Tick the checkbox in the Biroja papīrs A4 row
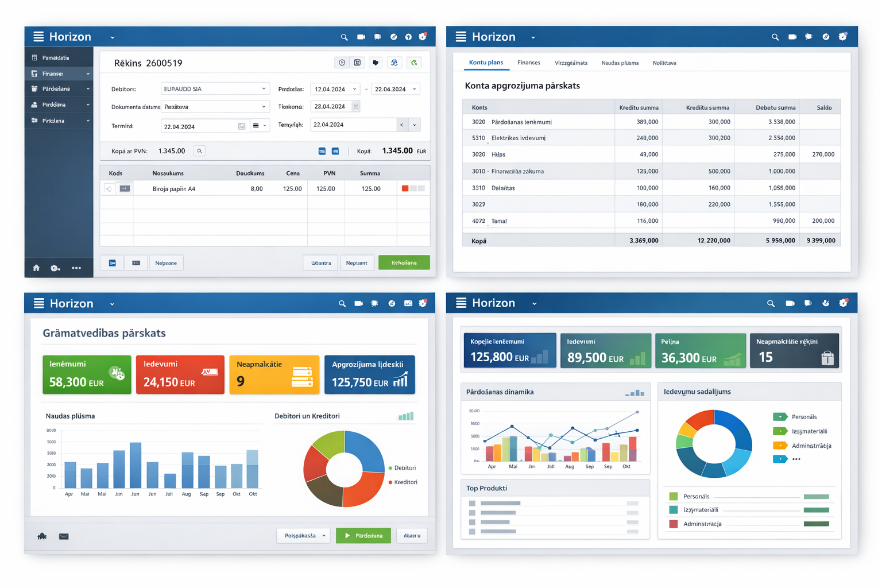Viewport: 882px width, 588px height. click(x=109, y=188)
